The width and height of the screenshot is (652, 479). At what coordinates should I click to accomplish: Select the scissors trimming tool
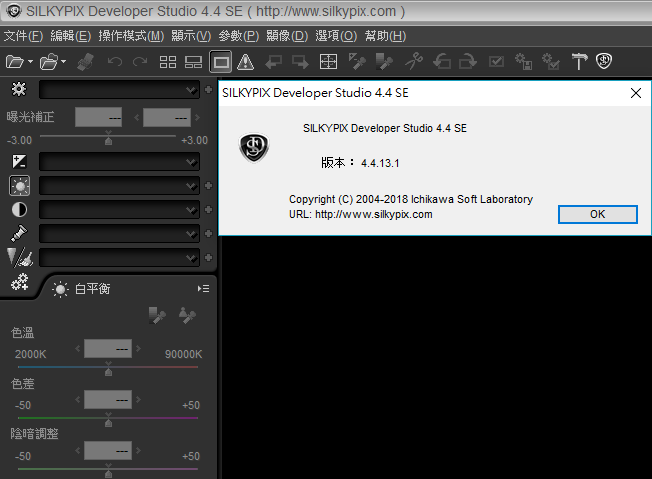[x=414, y=62]
